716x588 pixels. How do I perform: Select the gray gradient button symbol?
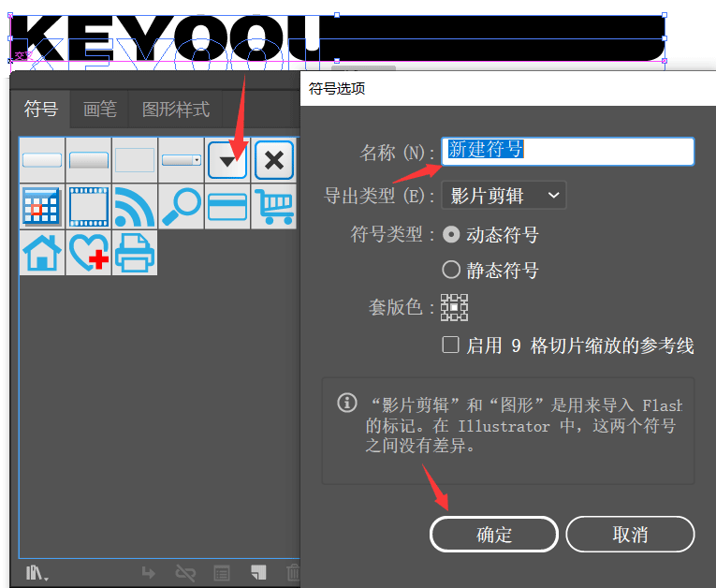point(89,160)
